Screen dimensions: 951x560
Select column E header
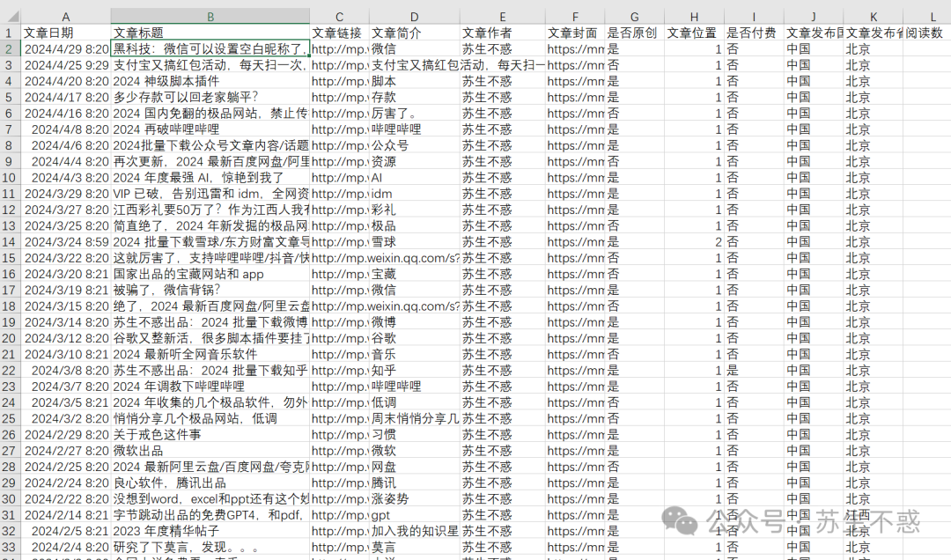click(502, 17)
